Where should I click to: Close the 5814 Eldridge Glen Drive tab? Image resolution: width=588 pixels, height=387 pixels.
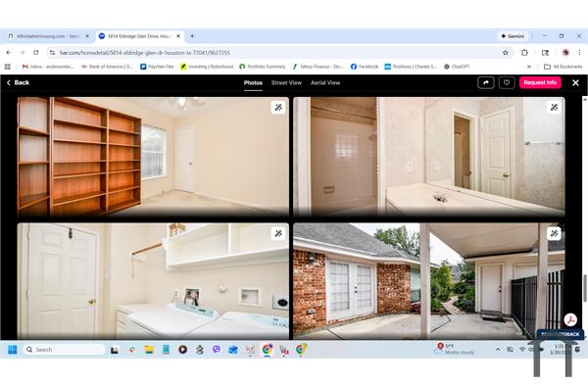coord(178,36)
